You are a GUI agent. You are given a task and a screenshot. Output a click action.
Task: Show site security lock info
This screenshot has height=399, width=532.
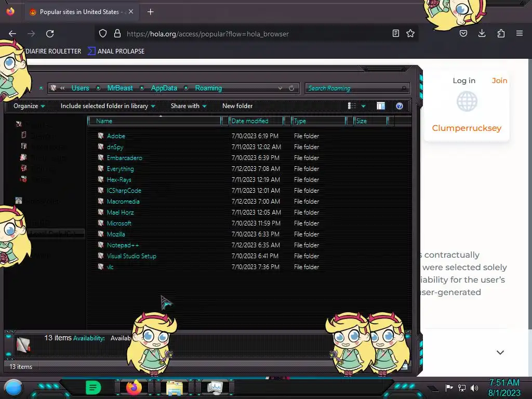117,33
